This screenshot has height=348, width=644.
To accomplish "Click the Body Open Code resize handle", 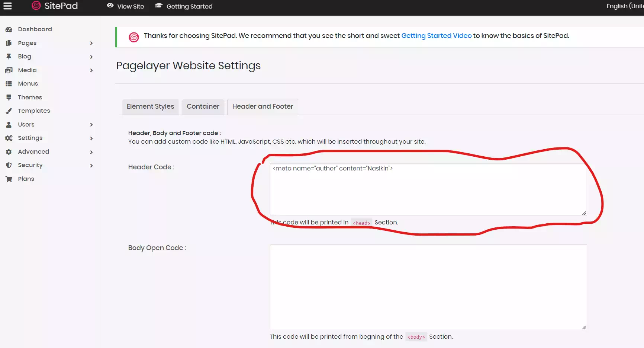I will (584, 327).
